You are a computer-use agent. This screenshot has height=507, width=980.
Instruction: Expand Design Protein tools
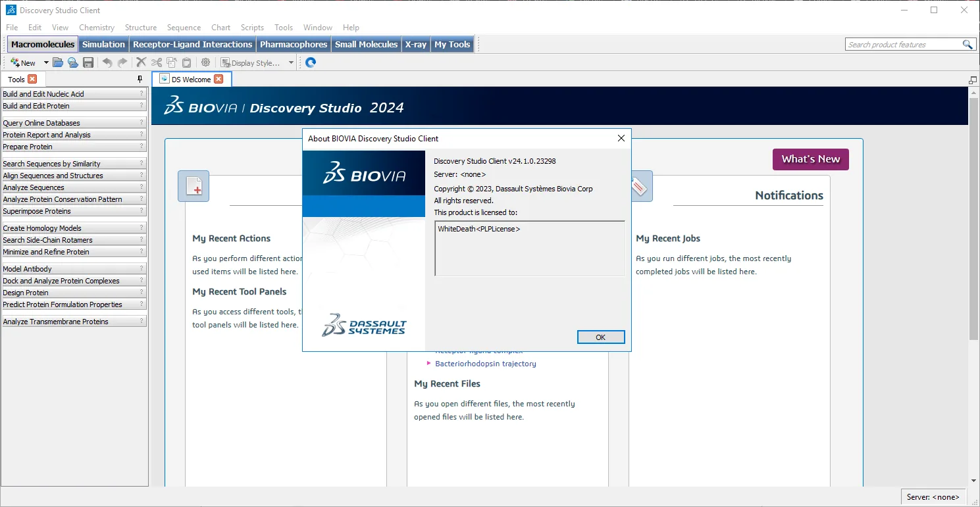(x=74, y=293)
